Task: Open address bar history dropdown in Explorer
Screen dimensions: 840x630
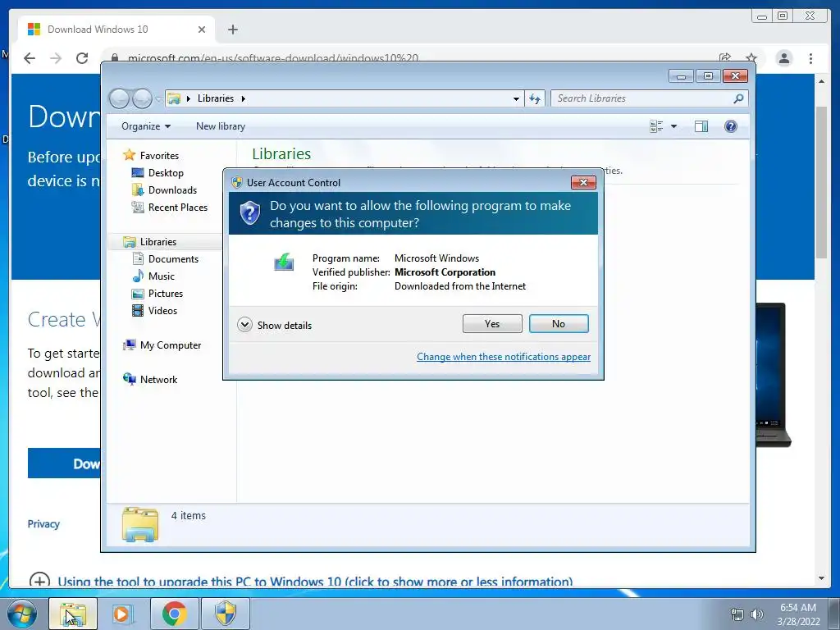Action: pyautogui.click(x=516, y=98)
